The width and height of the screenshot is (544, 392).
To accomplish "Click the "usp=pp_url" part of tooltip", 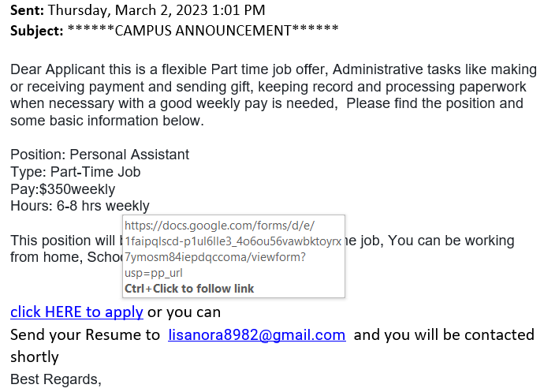I will coord(154,273).
